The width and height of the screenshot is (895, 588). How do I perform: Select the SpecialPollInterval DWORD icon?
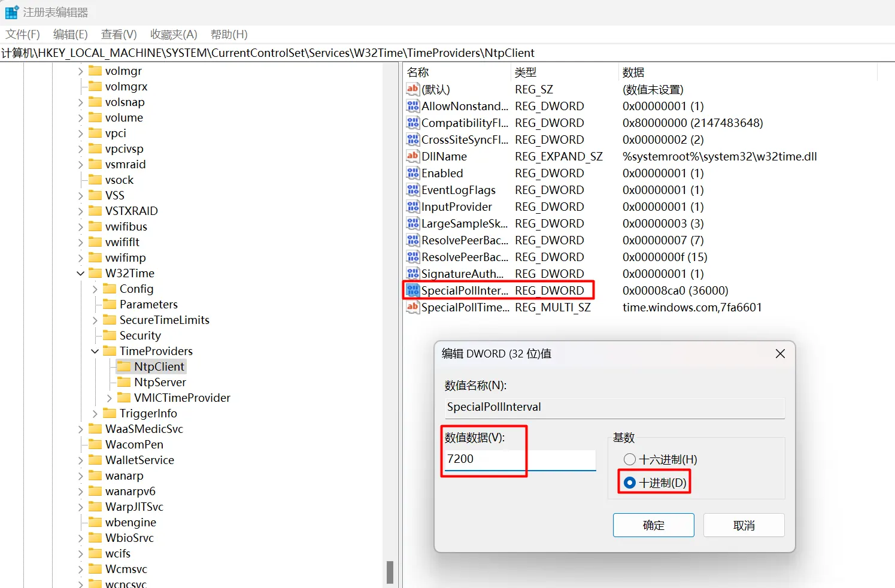[412, 290]
